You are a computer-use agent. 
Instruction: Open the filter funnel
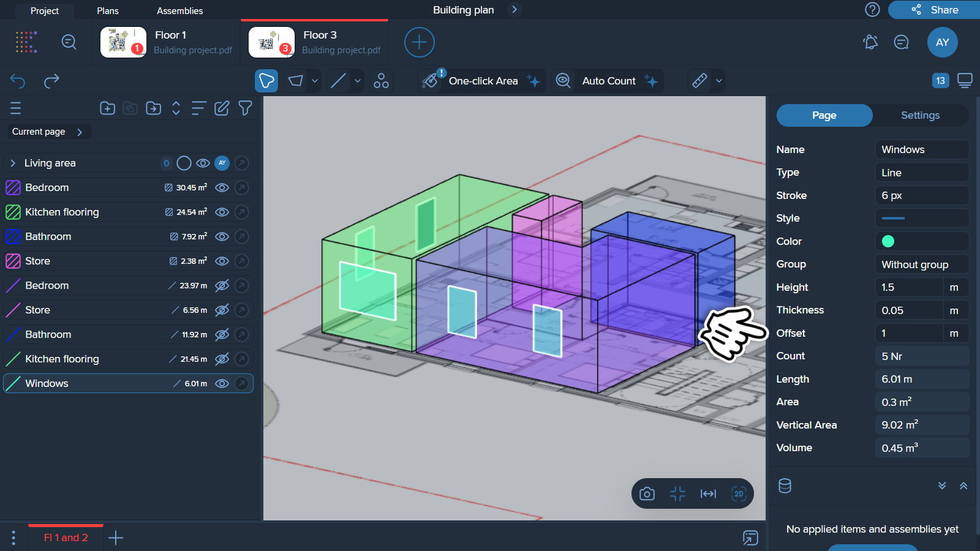245,108
